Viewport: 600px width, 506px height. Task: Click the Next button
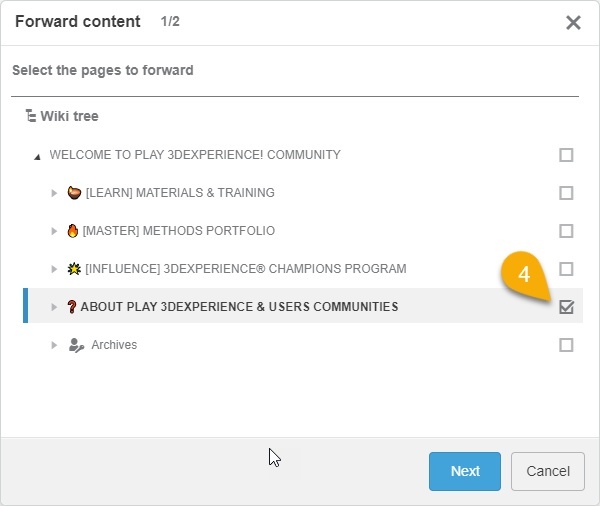(465, 471)
